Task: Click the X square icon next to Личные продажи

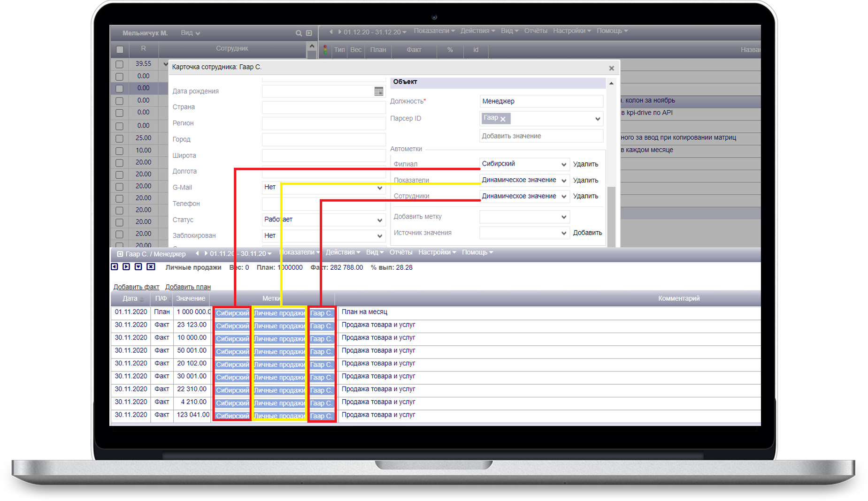Action: click(x=151, y=267)
